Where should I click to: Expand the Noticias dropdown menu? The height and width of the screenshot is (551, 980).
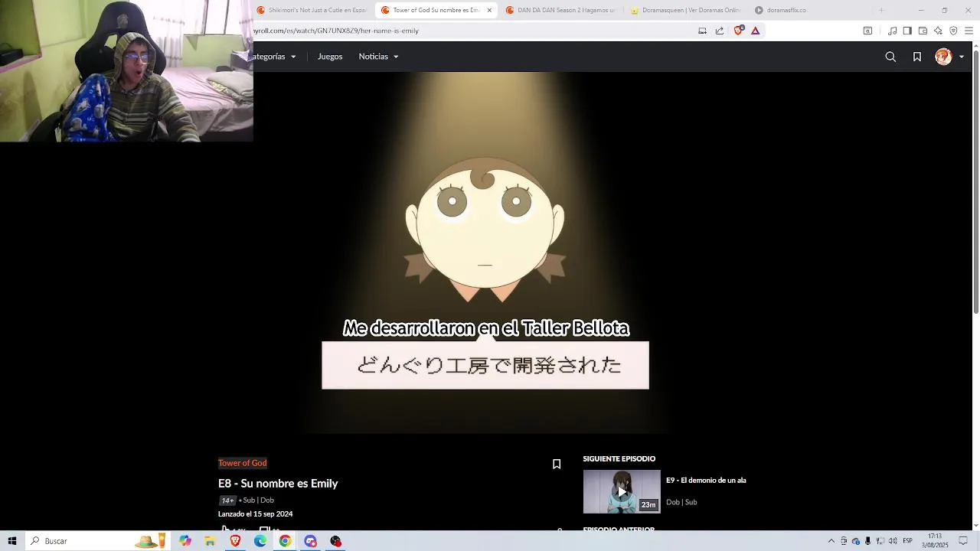click(x=378, y=57)
